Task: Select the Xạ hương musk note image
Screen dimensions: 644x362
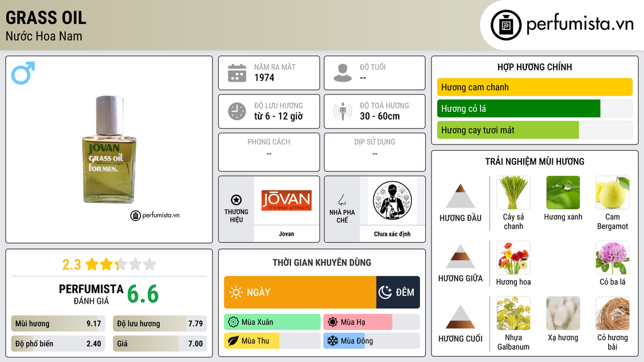Action: [563, 313]
